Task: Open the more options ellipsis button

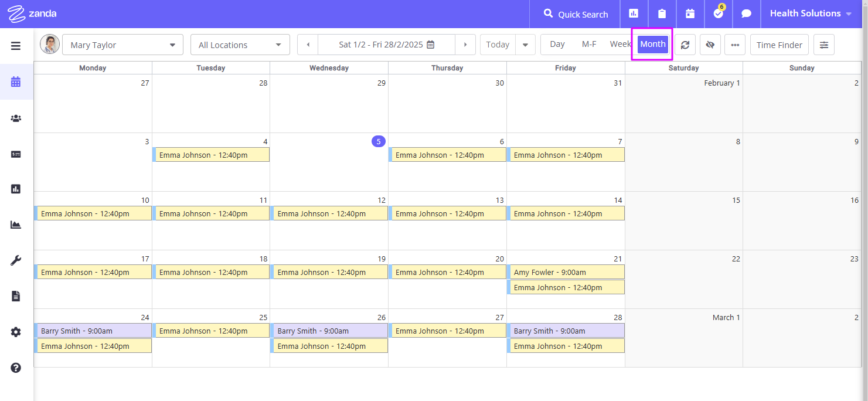Action: coord(735,45)
